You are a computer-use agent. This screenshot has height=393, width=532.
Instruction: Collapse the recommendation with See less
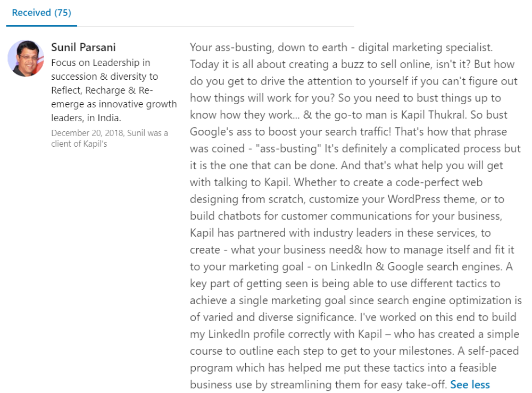point(470,384)
